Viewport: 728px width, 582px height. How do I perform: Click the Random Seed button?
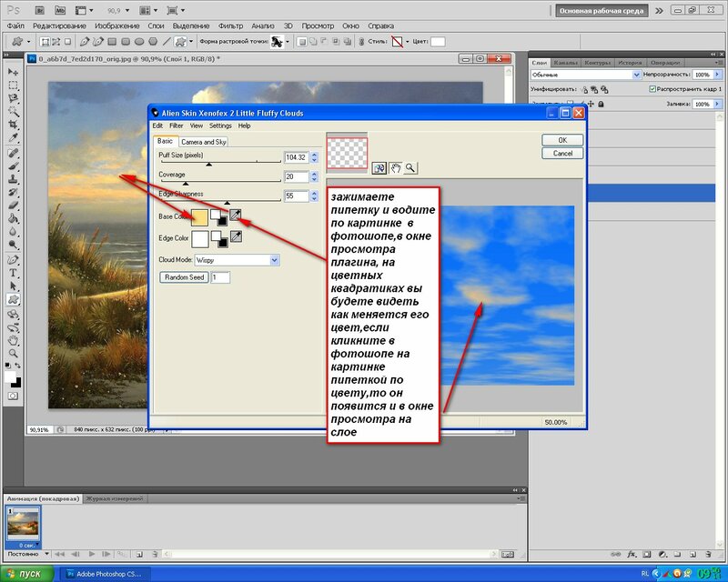click(x=184, y=277)
